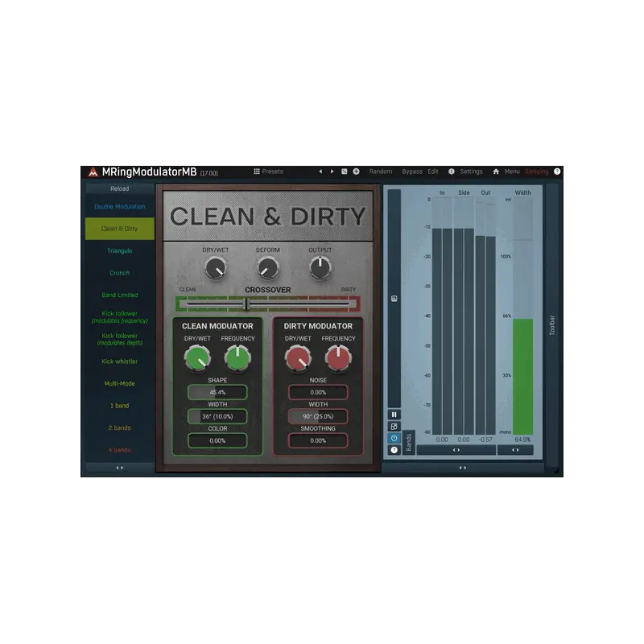This screenshot has height=644, width=644.
Task: Select the Band Limited preset
Action: point(119,295)
